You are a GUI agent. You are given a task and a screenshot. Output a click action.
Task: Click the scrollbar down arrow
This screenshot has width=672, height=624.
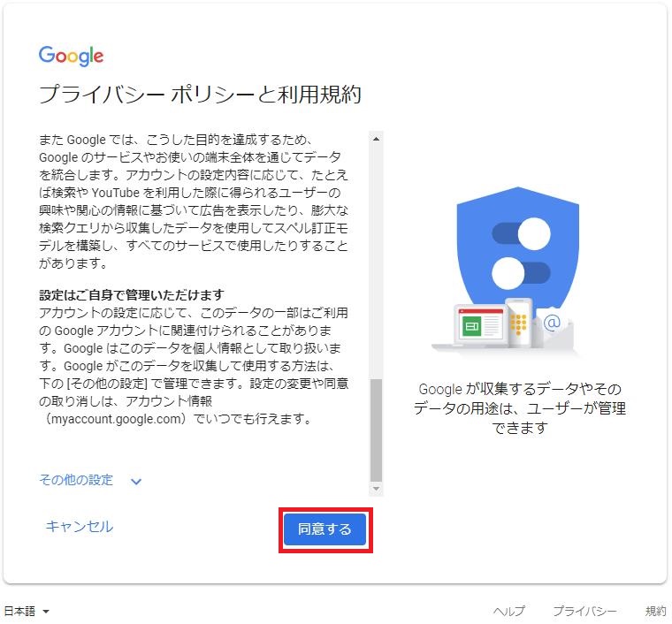coord(377,489)
